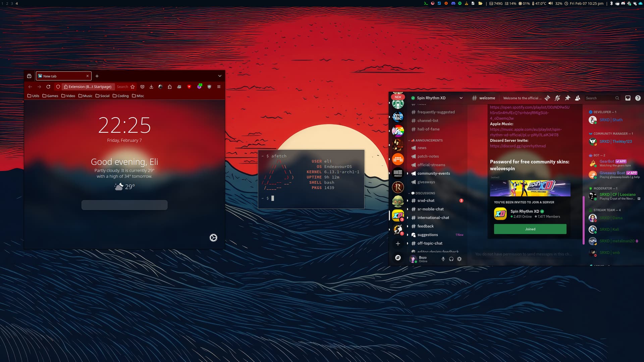Open tracking protection shield in address bar
This screenshot has height=362, width=644.
pos(58,86)
